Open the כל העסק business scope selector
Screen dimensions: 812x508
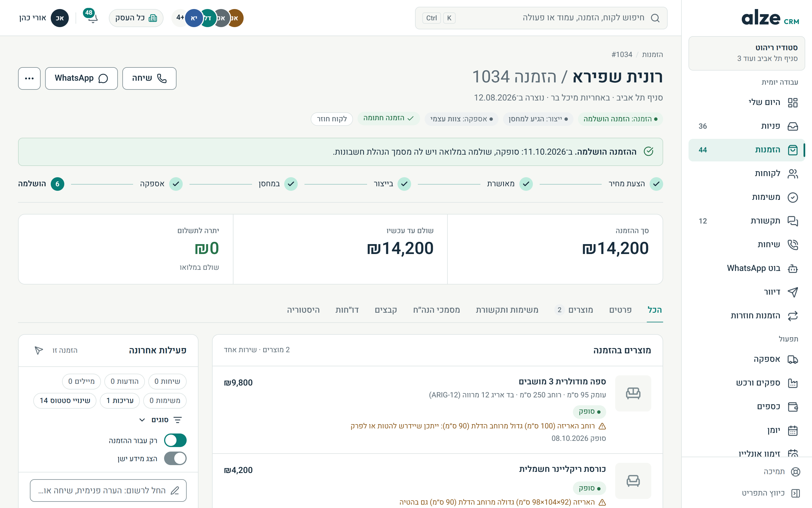[136, 18]
